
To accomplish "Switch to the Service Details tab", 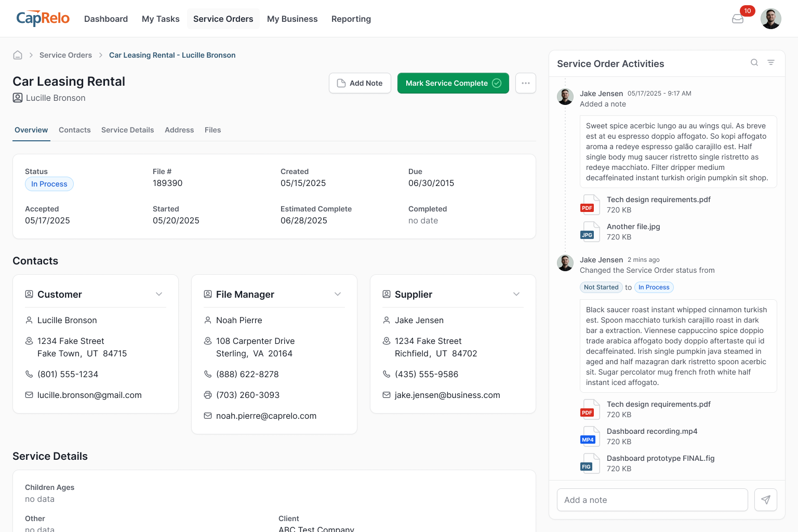I will pos(127,130).
